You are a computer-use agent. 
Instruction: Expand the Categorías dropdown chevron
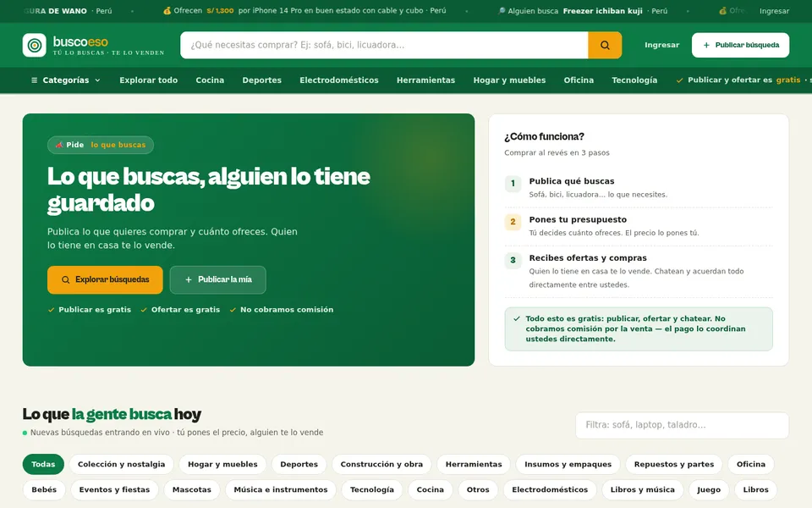(x=97, y=80)
